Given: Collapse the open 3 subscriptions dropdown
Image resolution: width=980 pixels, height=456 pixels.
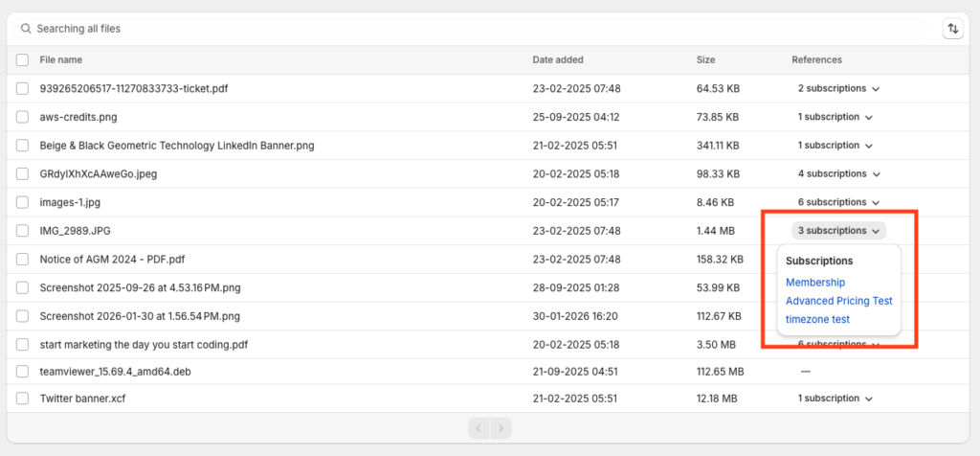Looking at the screenshot, I should [x=838, y=231].
